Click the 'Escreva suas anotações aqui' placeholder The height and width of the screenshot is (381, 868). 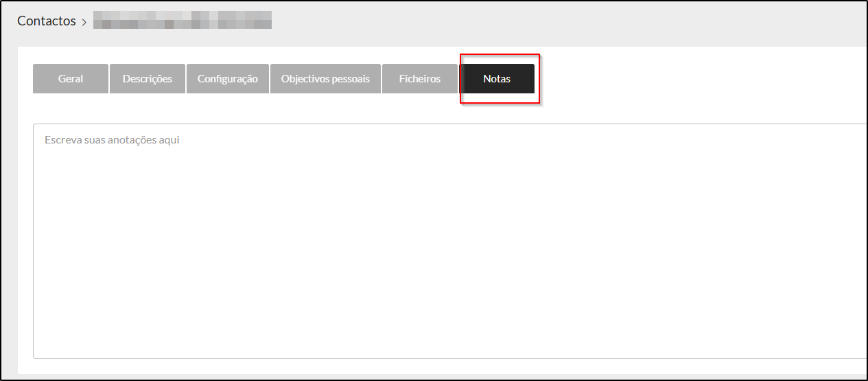(x=112, y=140)
